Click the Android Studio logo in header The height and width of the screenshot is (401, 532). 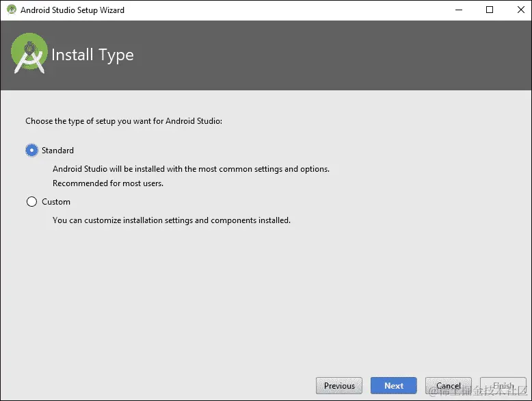[x=29, y=53]
